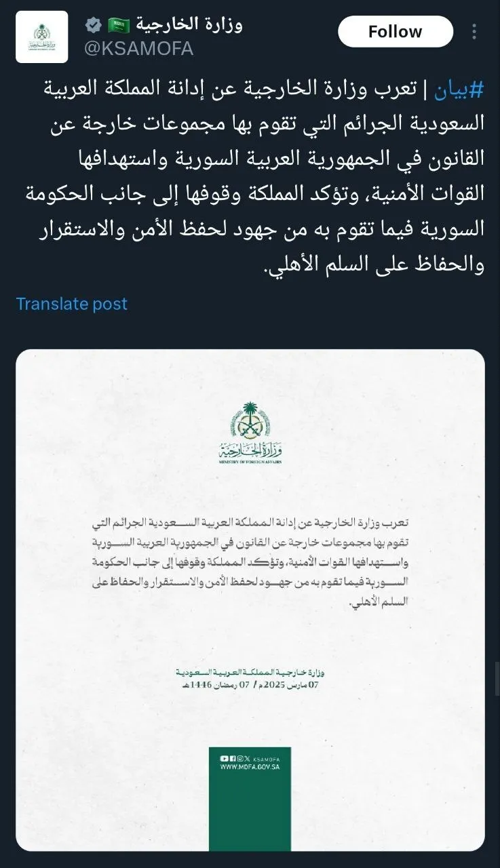Screen dimensions: 500x868
Task: Click the blue verified badge
Action: (x=92, y=26)
